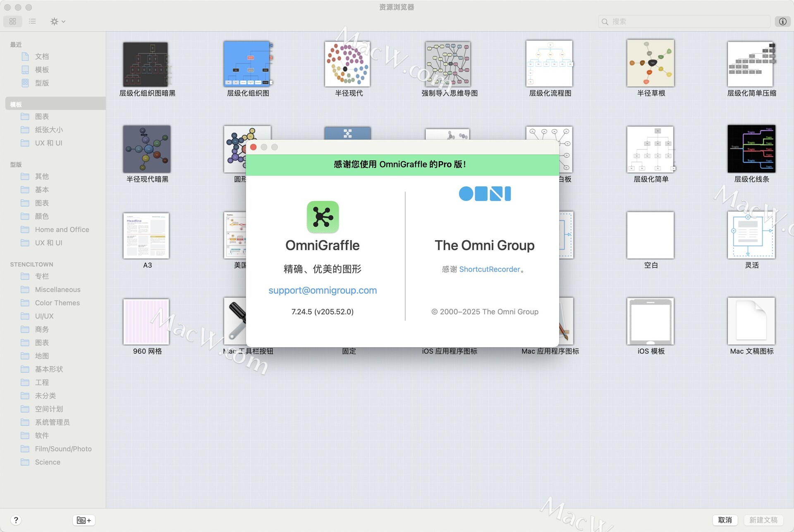Close the OmniGraffle about dialog
Screen dimensions: 794x532
[x=254, y=147]
